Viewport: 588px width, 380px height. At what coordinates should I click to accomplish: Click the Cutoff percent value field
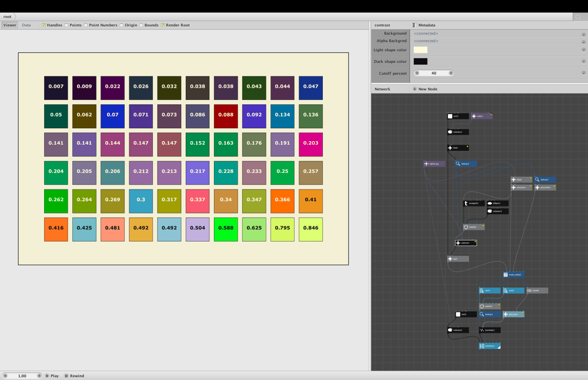pos(434,73)
